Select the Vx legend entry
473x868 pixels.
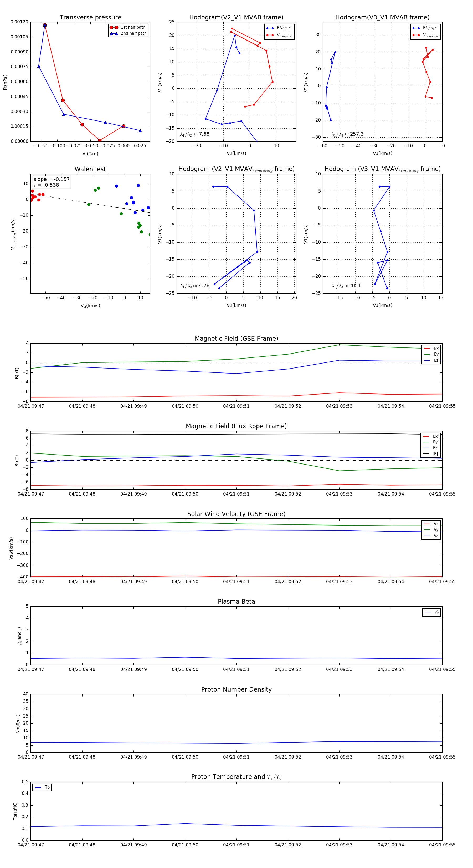[431, 524]
